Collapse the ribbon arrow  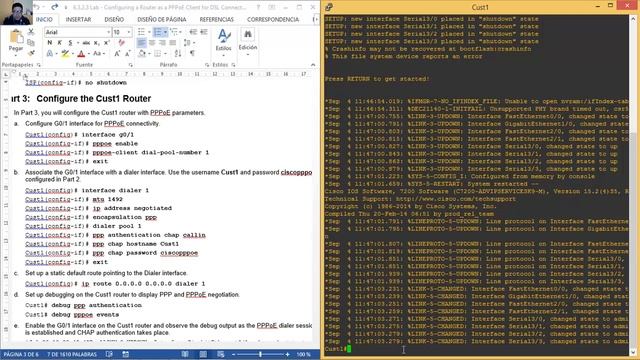pyautogui.click(x=313, y=65)
